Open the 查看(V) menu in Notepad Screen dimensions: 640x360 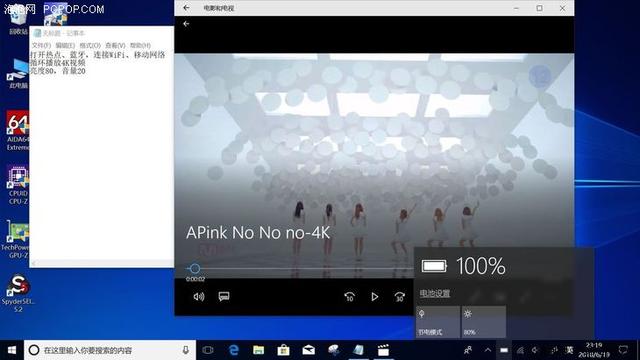tap(115, 45)
